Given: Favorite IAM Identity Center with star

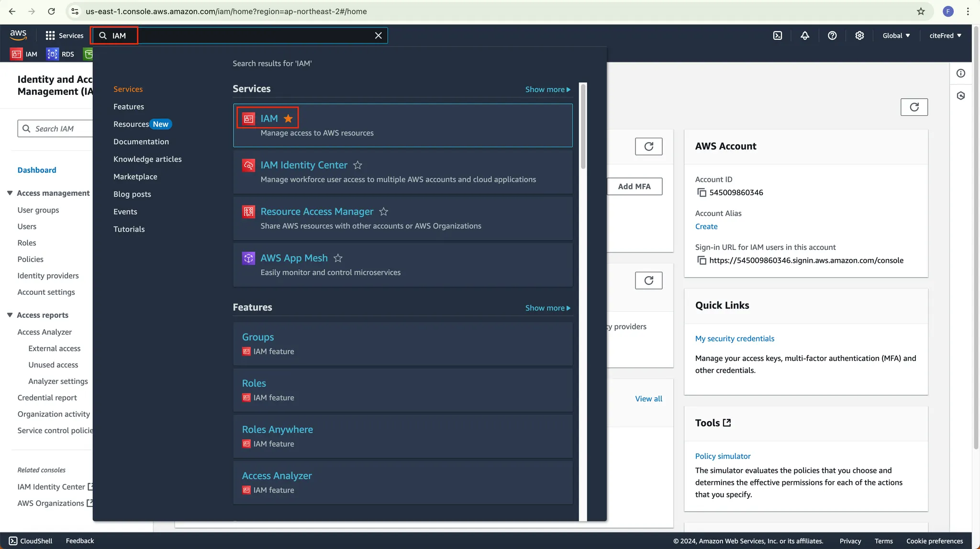Looking at the screenshot, I should pos(357,165).
